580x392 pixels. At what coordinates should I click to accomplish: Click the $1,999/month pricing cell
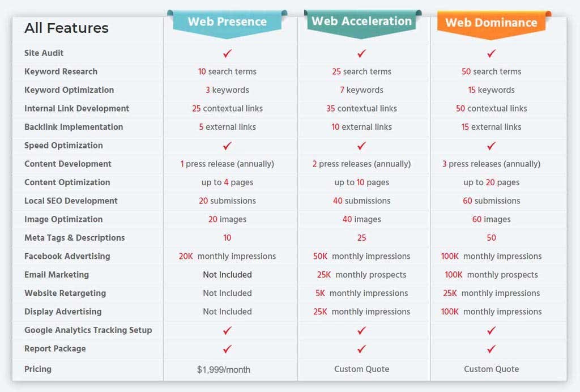(x=223, y=369)
